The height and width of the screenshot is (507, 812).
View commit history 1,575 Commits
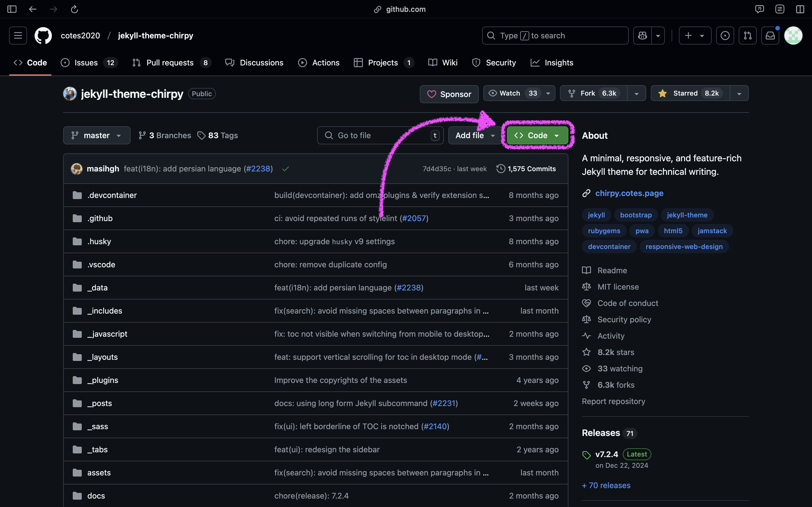coord(526,169)
